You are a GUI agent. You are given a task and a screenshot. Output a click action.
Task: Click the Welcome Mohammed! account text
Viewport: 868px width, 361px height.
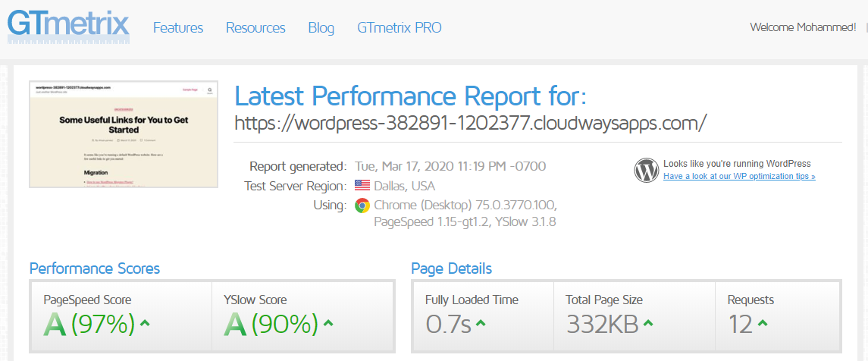[803, 27]
